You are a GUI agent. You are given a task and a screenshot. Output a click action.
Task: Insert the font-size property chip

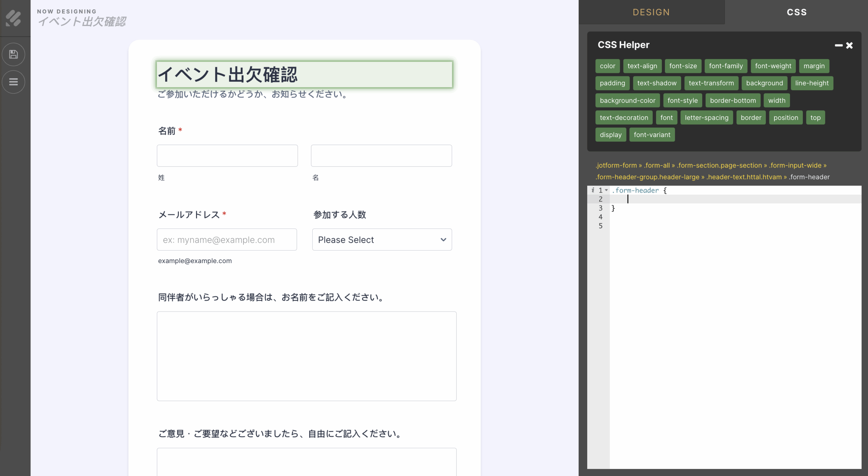(683, 66)
